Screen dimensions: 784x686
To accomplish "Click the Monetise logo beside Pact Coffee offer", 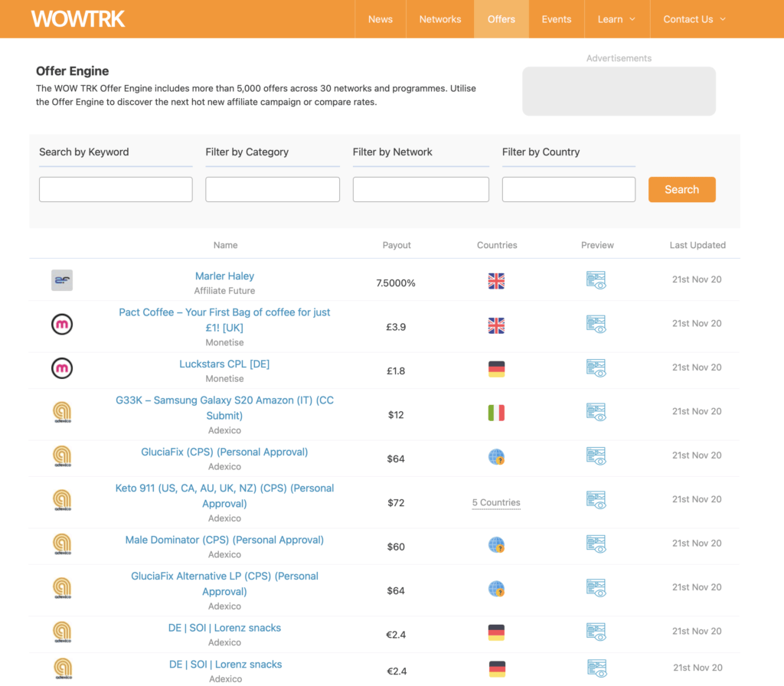I will coord(62,325).
